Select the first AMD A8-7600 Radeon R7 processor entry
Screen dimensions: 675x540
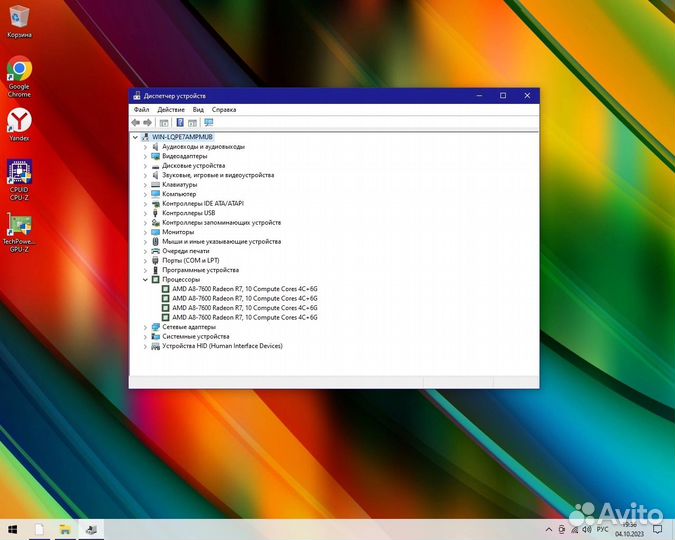click(245, 289)
